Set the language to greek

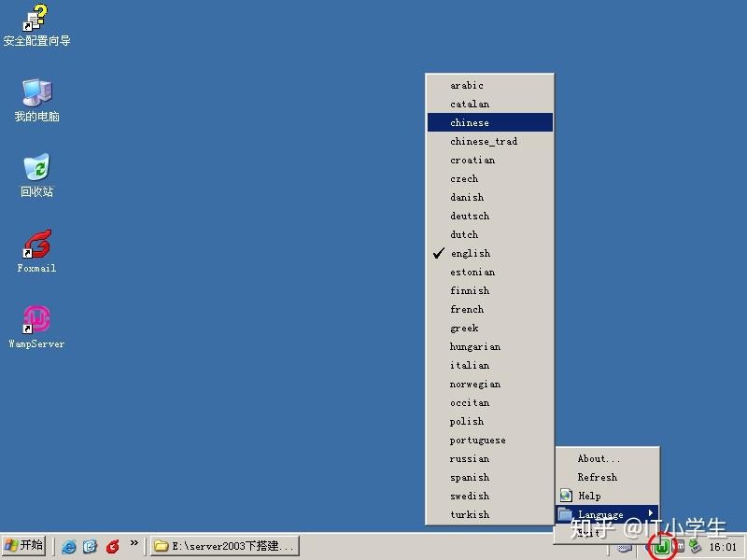point(489,329)
